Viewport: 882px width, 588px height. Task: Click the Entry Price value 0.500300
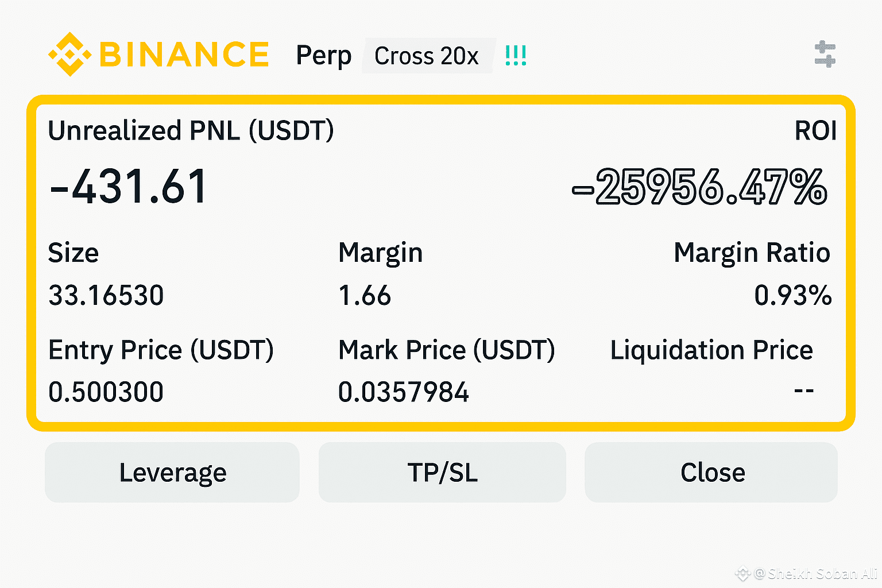point(106,392)
